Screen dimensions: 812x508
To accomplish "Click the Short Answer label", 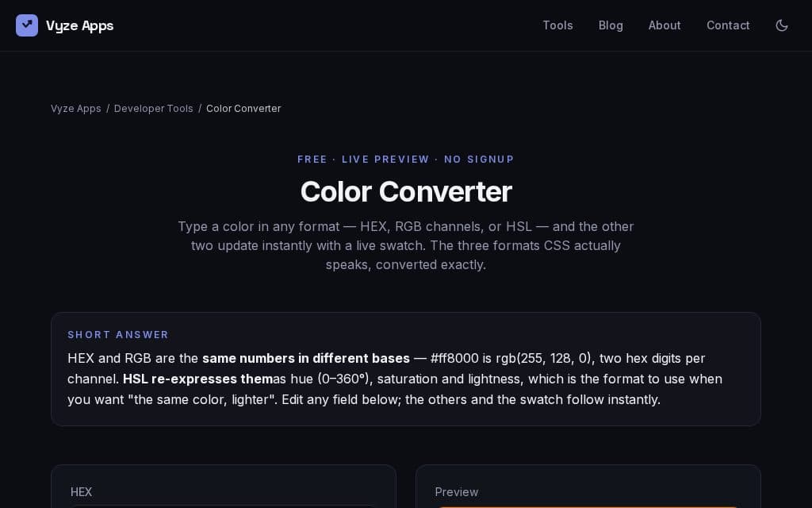I will 118,335.
